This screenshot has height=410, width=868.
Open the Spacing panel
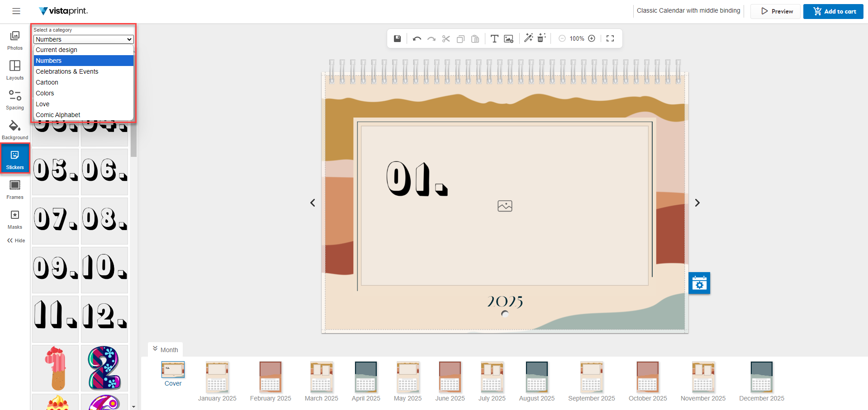coord(15,100)
